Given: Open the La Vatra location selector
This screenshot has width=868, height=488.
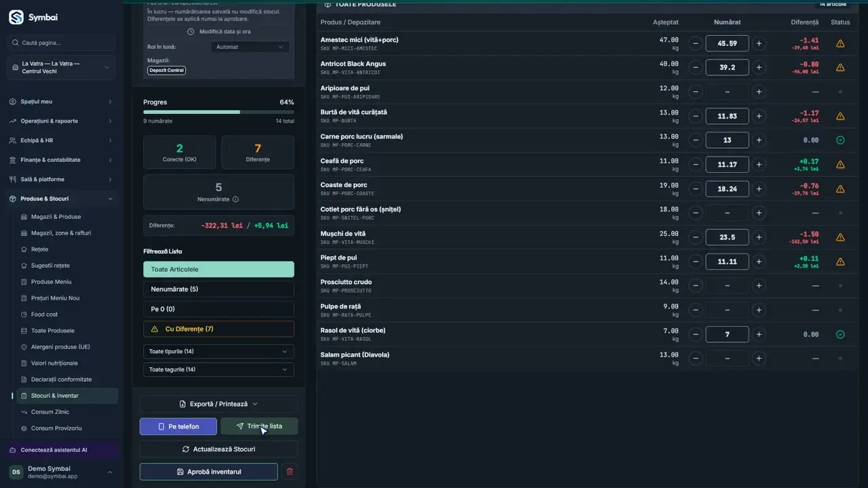Looking at the screenshot, I should pyautogui.click(x=61, y=67).
